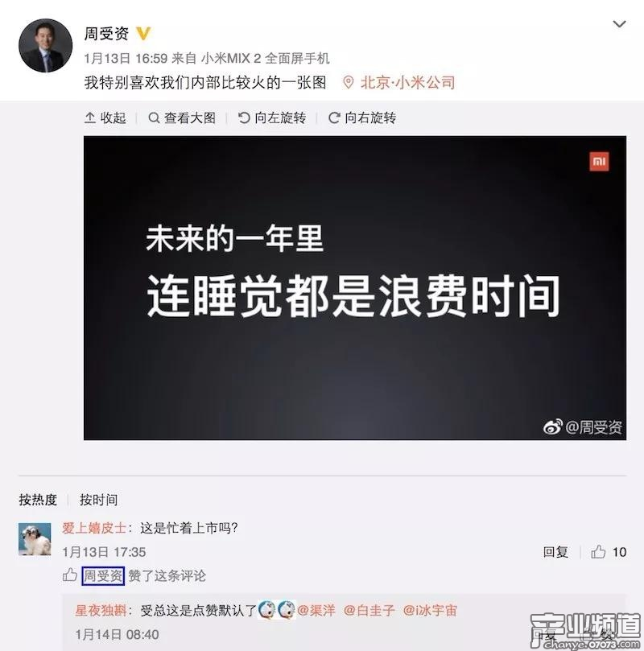Image resolution: width=644 pixels, height=651 pixels.
Task: Rotate image right with 向右旋转 icon
Action: [x=334, y=118]
